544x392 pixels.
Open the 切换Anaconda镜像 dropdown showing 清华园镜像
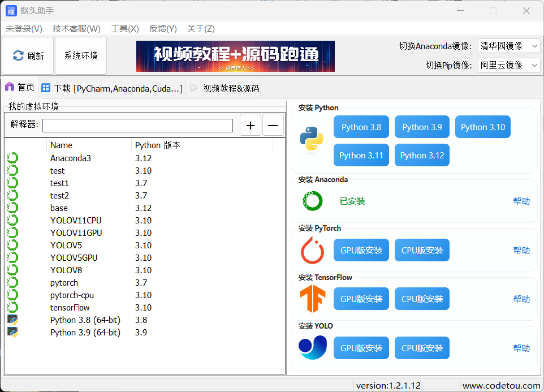pos(508,46)
